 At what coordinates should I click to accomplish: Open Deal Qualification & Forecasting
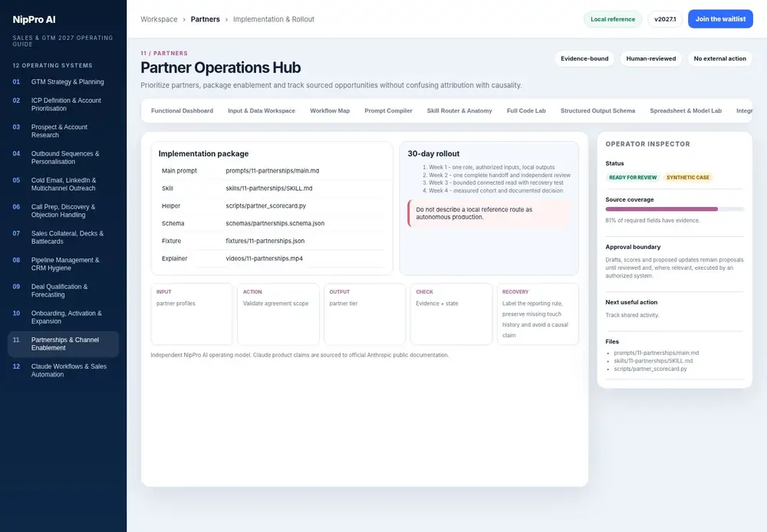coord(63,291)
